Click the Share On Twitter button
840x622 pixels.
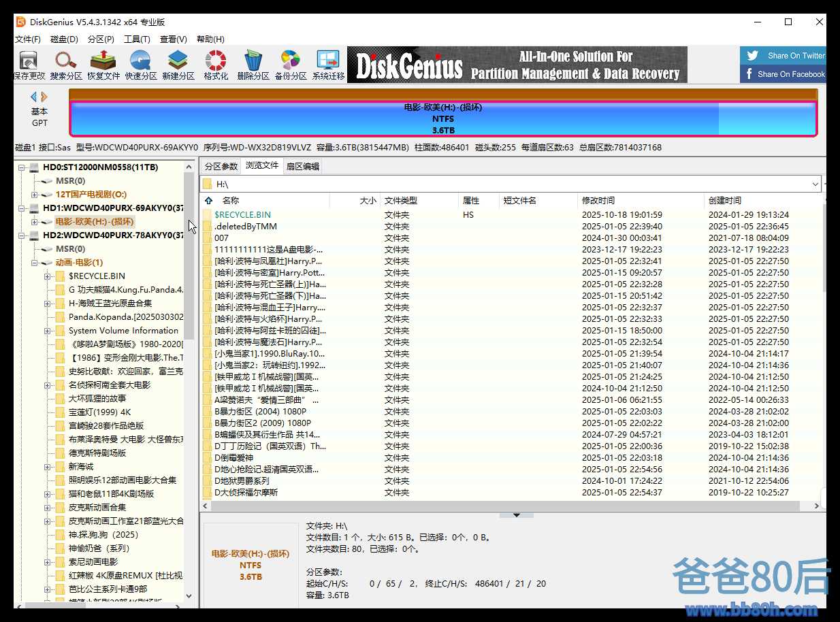(x=784, y=56)
